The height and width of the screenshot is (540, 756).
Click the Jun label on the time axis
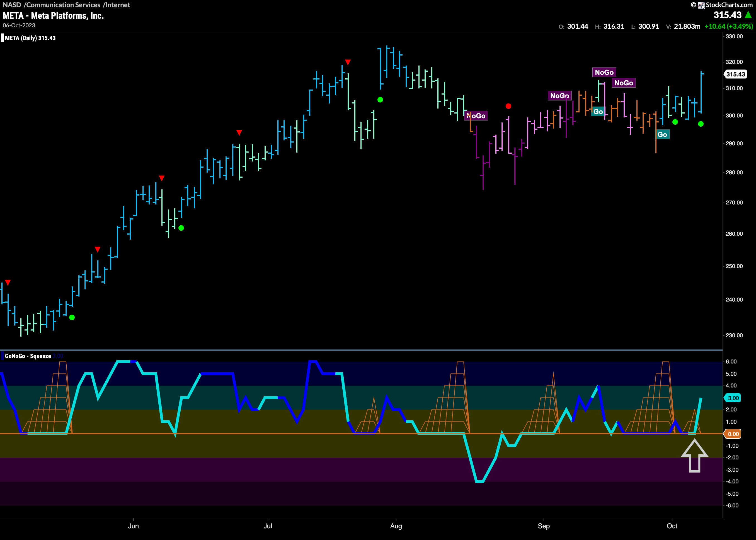(134, 526)
